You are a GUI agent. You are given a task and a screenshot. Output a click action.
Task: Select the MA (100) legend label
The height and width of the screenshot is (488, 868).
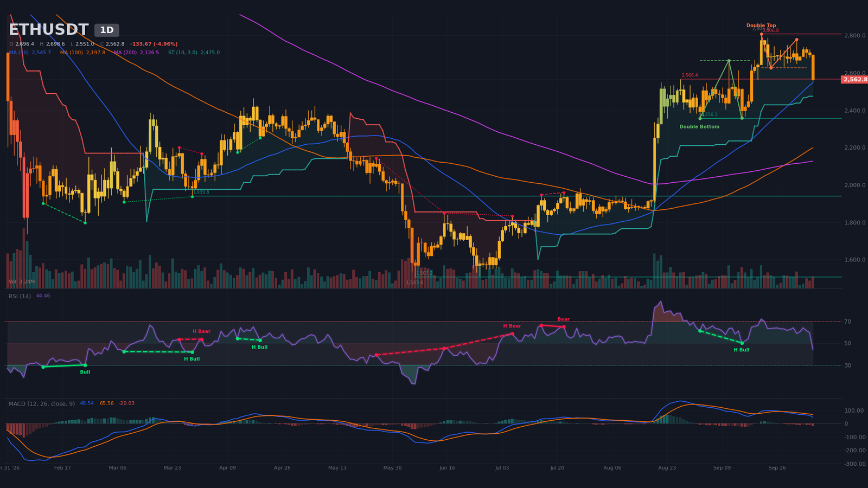[x=72, y=53]
